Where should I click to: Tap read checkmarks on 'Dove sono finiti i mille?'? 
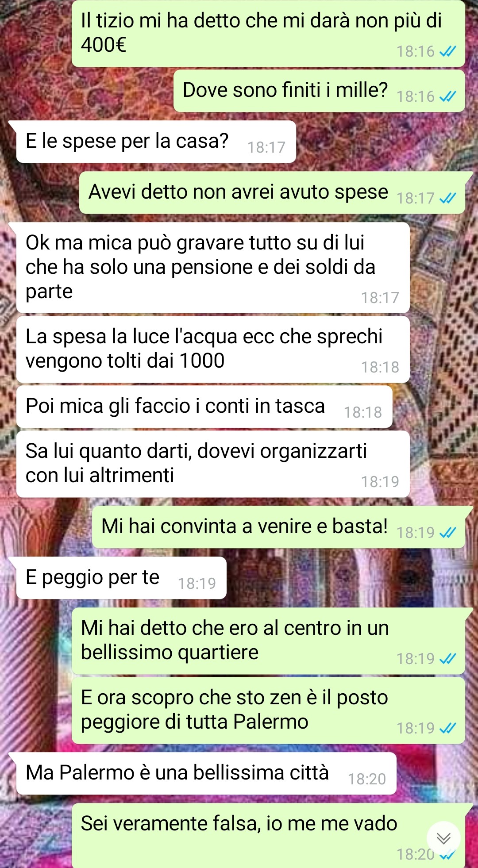pyautogui.click(x=448, y=96)
